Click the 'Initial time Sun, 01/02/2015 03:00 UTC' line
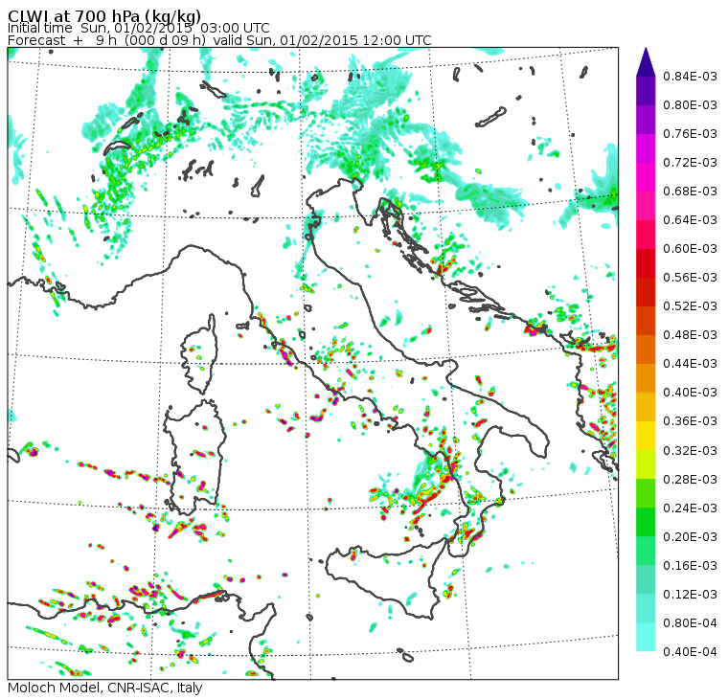728x700 pixels. pos(138,28)
